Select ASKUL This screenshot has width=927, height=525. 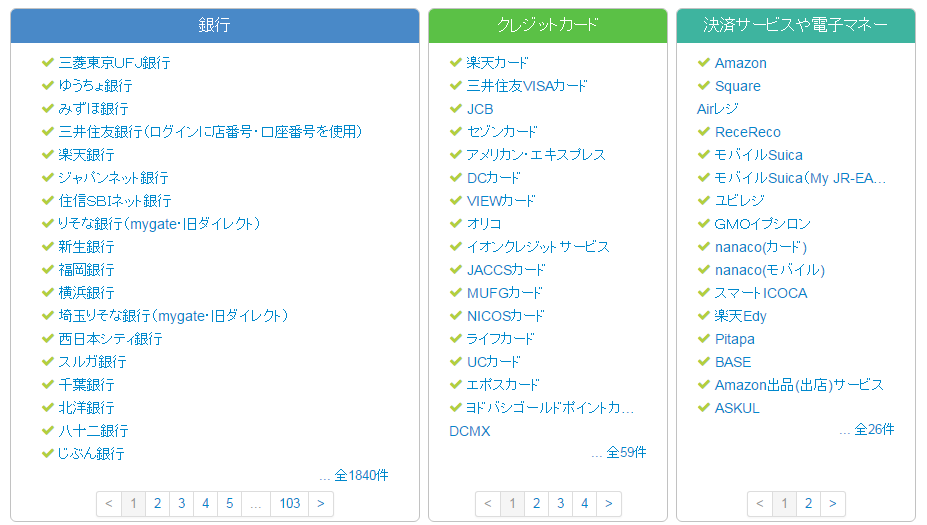click(x=737, y=409)
